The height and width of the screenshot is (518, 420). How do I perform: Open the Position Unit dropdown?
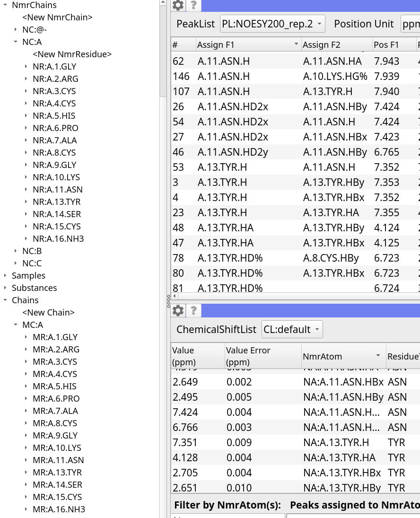[x=410, y=24]
